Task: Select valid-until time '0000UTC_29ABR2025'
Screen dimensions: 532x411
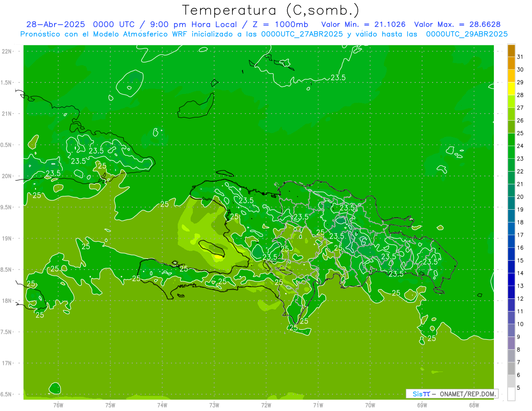Action: pos(467,34)
